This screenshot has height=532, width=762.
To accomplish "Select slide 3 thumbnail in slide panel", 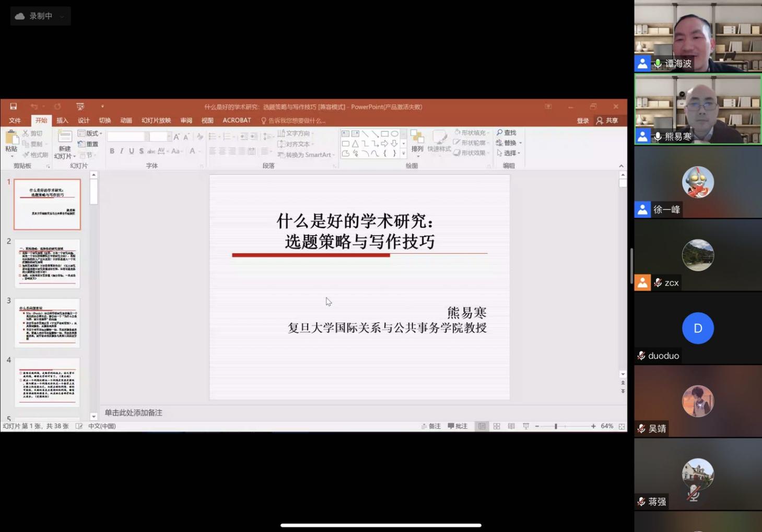I will [x=47, y=323].
